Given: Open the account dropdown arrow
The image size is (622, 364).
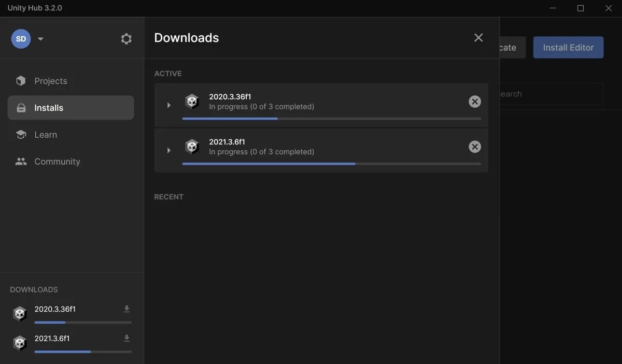Looking at the screenshot, I should [40, 38].
